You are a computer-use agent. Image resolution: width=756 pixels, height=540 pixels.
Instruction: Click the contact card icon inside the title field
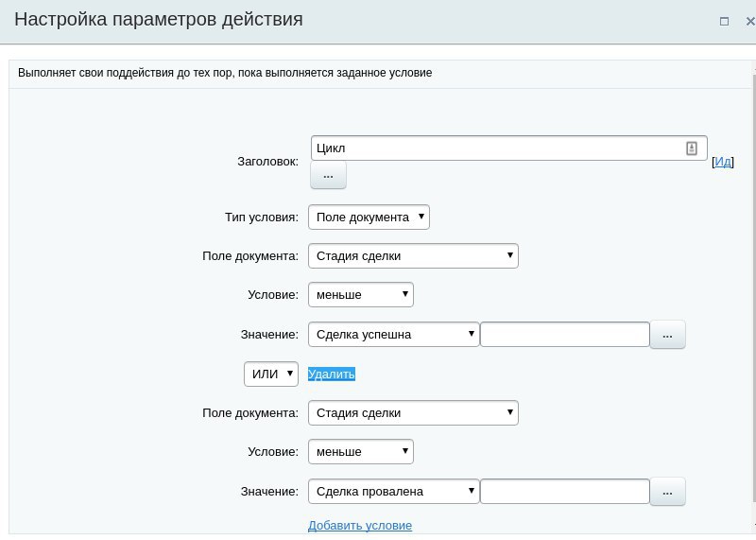click(691, 148)
